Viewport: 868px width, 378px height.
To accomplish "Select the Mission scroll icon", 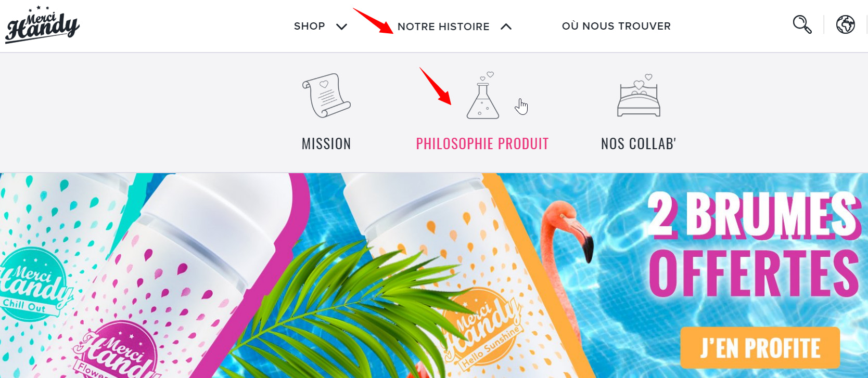I will click(326, 96).
